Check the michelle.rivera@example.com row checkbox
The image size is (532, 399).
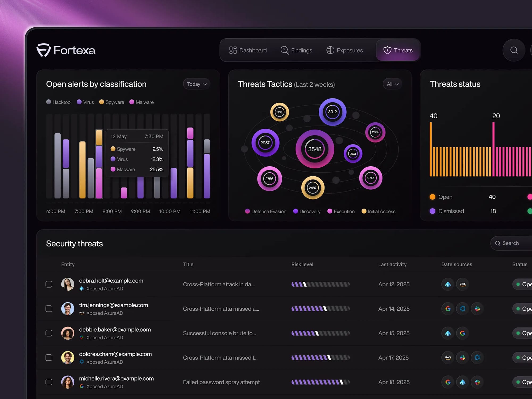pos(49,382)
